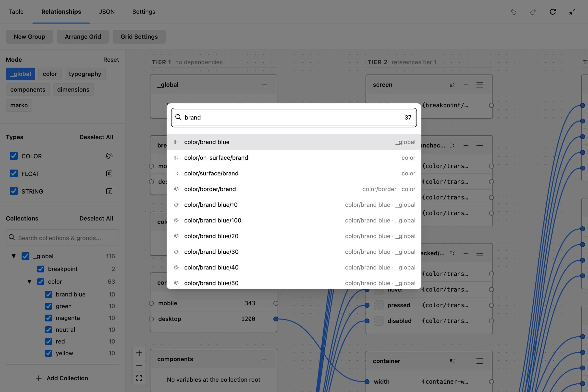Click the collapse window arrows icon
The image size is (588, 392).
tap(572, 12)
